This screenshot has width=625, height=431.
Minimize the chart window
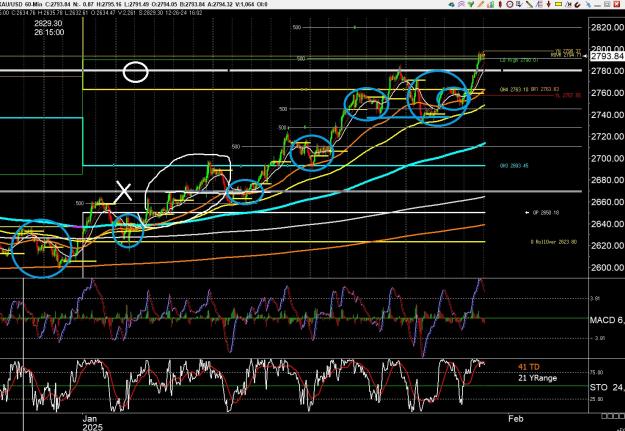597,5
